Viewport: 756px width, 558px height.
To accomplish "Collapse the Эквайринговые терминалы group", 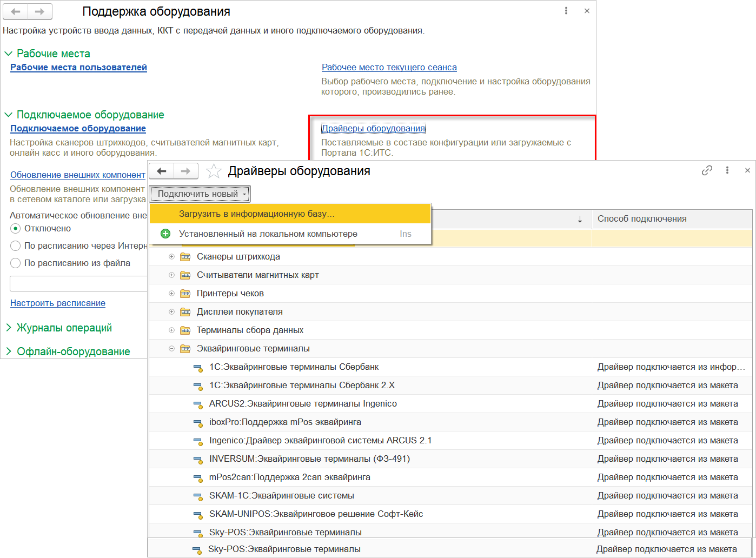I will (x=171, y=349).
